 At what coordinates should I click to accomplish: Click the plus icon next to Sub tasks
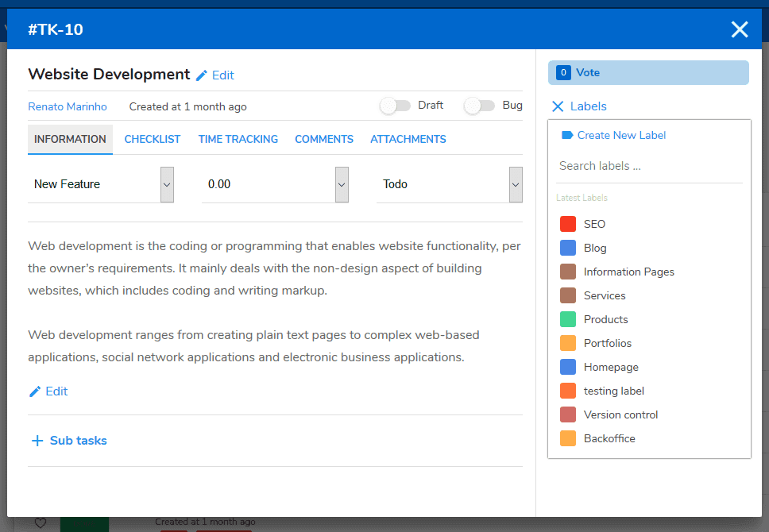(37, 441)
